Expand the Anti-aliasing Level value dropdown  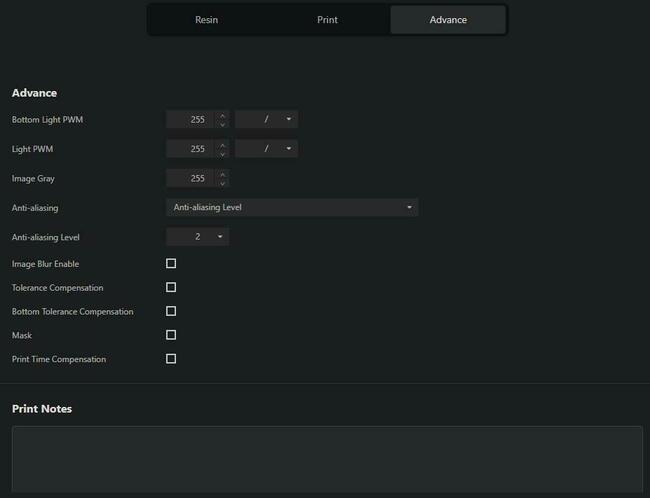click(197, 237)
